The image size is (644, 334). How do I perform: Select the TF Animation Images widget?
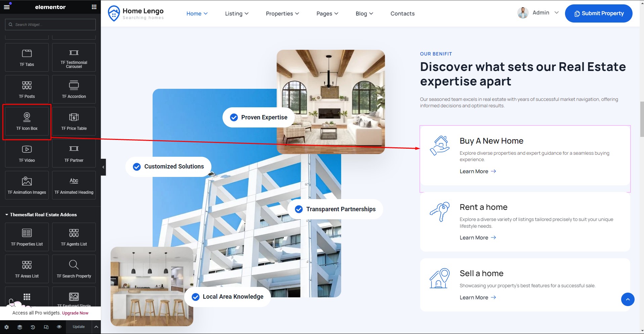coord(27,185)
